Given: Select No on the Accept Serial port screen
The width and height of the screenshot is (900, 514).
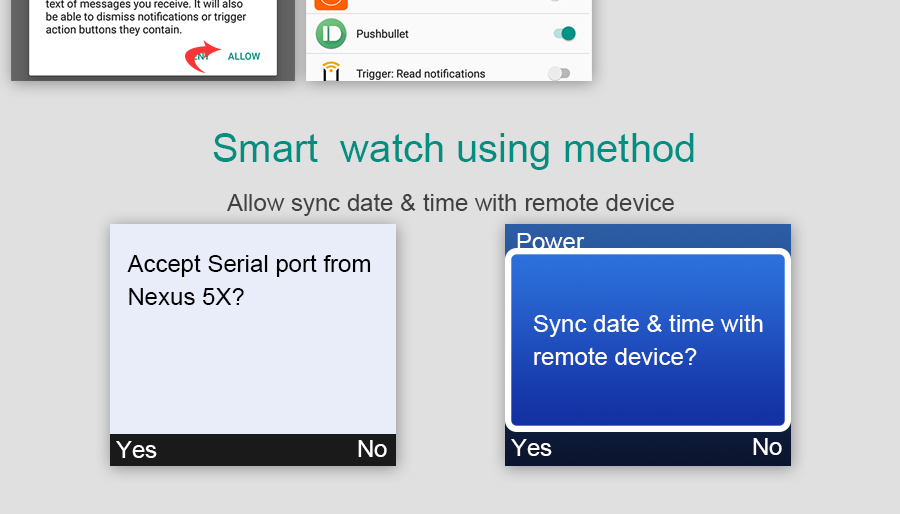Looking at the screenshot, I should (371, 450).
